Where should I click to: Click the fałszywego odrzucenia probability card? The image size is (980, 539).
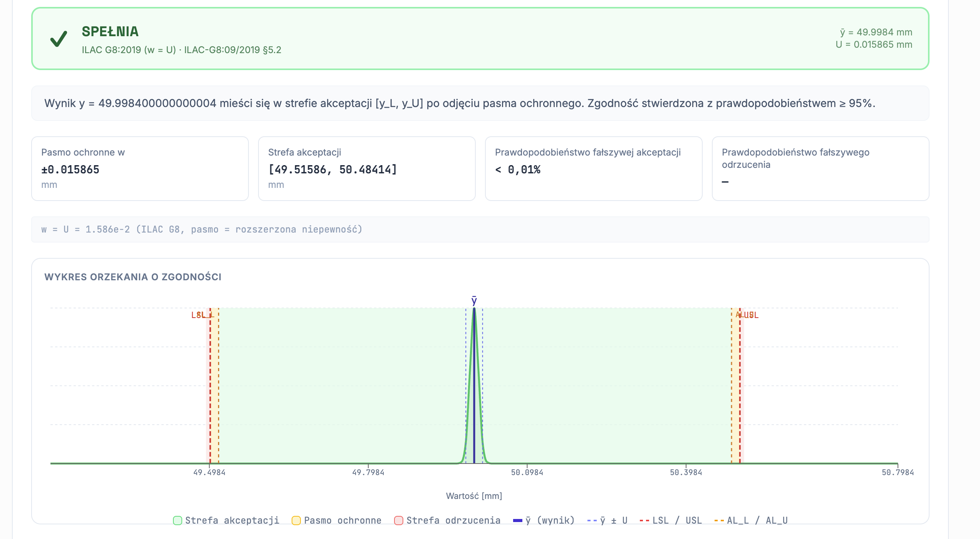click(x=821, y=169)
